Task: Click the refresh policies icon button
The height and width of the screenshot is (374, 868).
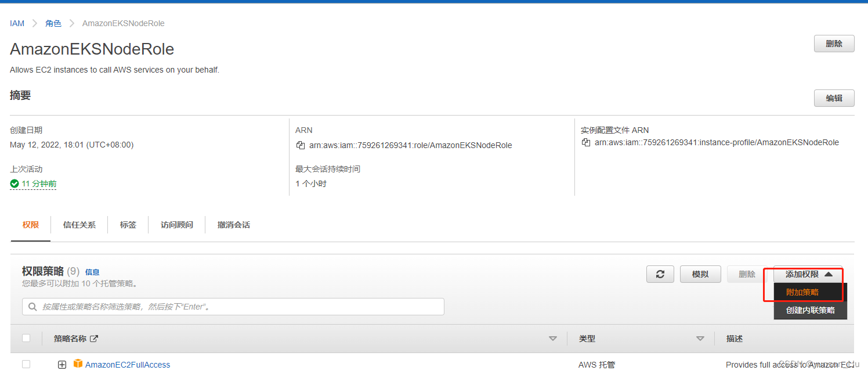Action: (x=660, y=274)
